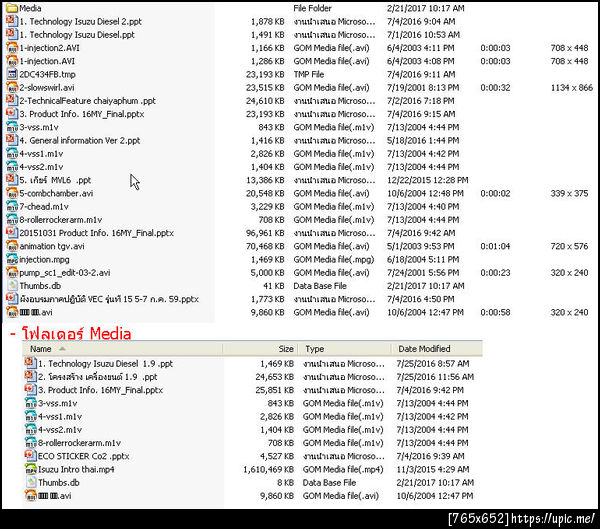Select the 1-injection.AVI file icon
Image resolution: width=600 pixels, height=529 pixels.
click(x=12, y=61)
